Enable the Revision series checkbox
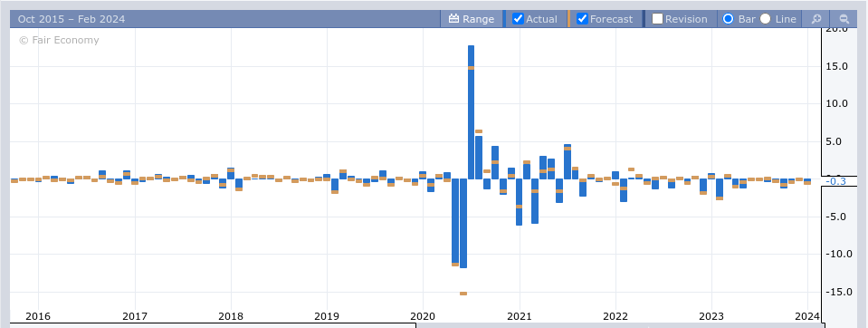The image size is (868, 328). [x=658, y=19]
